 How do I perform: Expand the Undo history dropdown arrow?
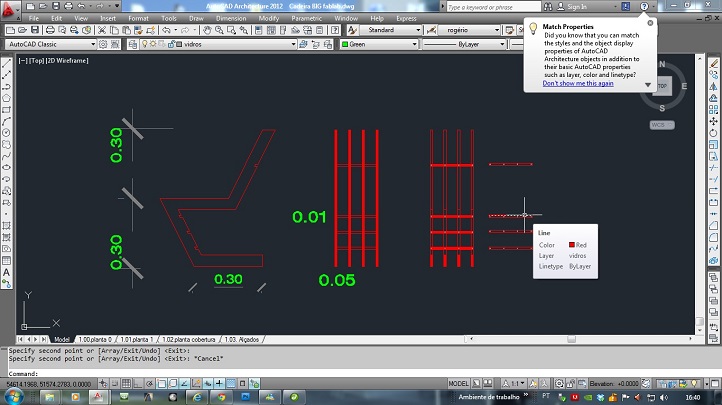click(175, 30)
